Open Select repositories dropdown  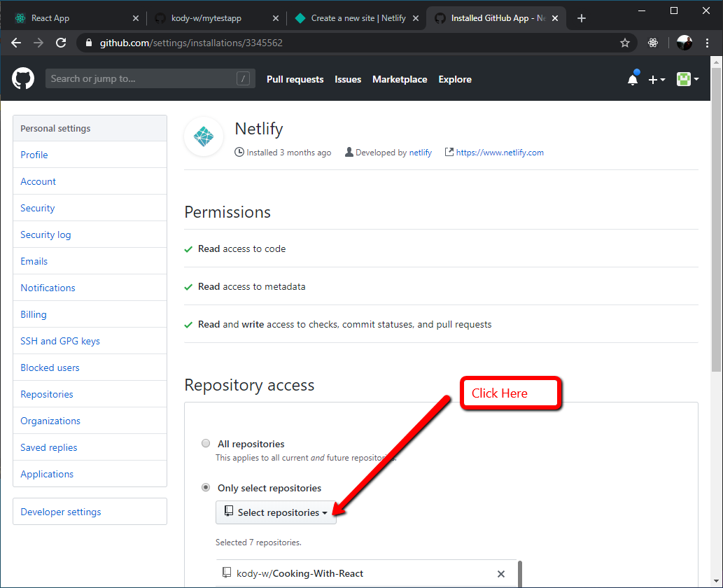point(276,512)
